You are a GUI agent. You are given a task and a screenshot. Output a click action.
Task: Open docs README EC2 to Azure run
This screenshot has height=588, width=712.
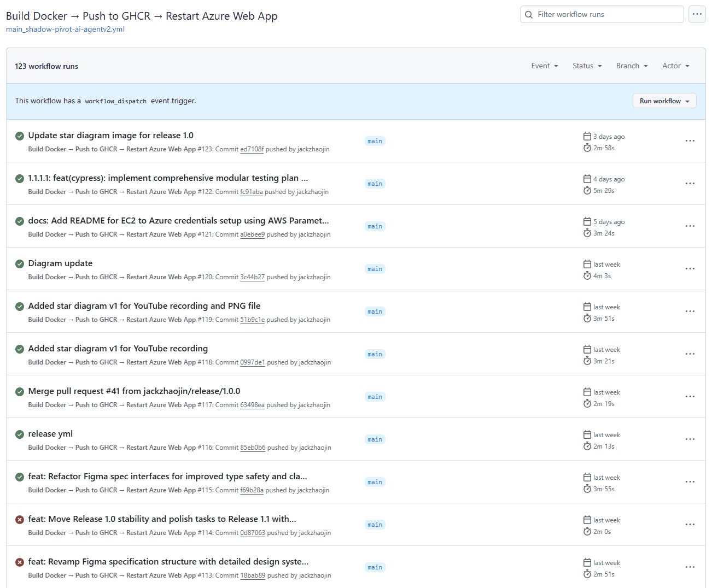(x=178, y=221)
